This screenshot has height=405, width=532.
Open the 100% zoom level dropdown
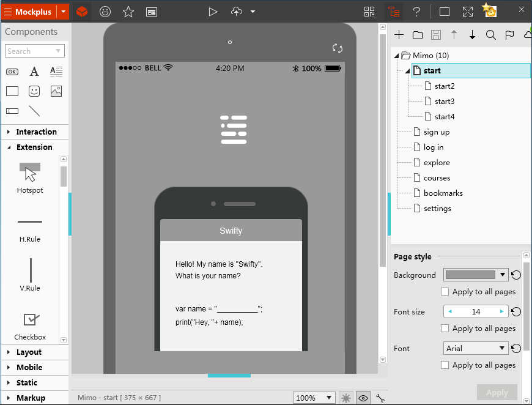point(314,398)
